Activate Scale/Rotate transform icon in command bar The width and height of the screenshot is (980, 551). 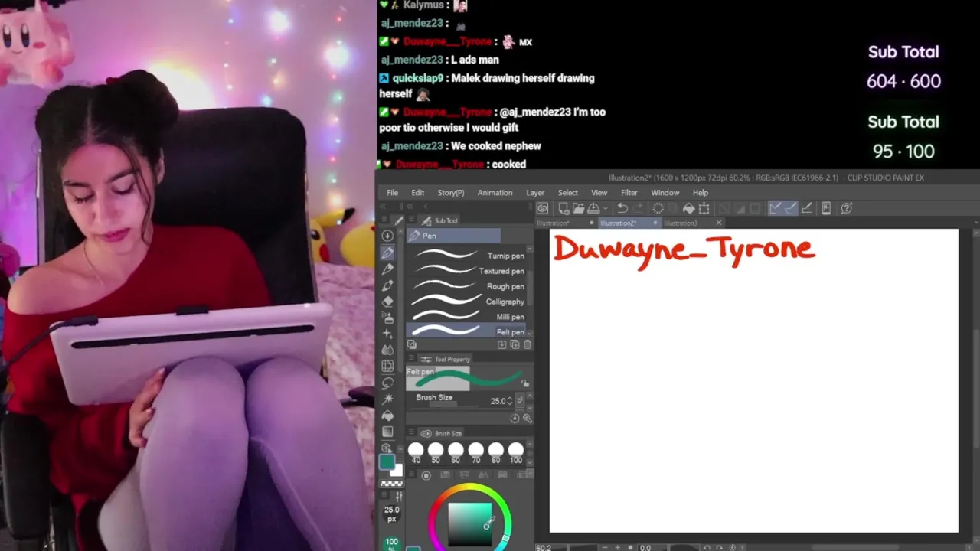[x=704, y=208]
